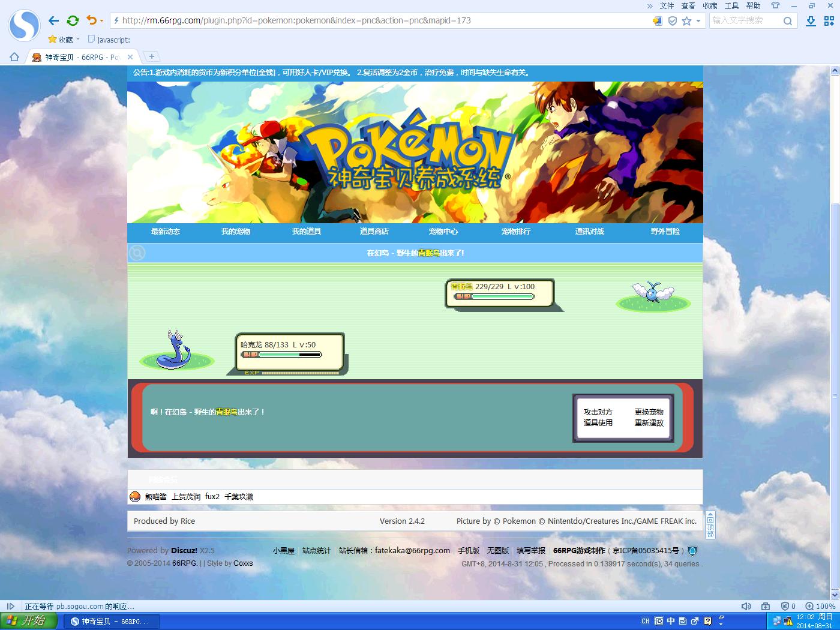The width and height of the screenshot is (840, 630).
Task: Open user 上贺茂润 profile
Action: pos(186,497)
